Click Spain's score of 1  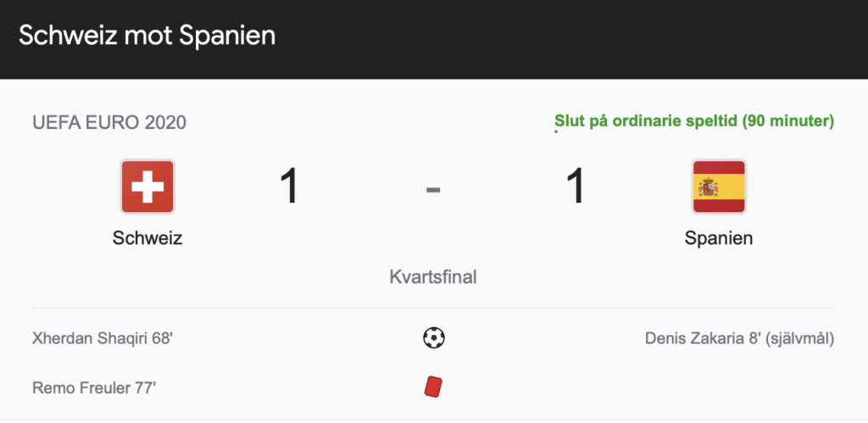click(x=576, y=186)
